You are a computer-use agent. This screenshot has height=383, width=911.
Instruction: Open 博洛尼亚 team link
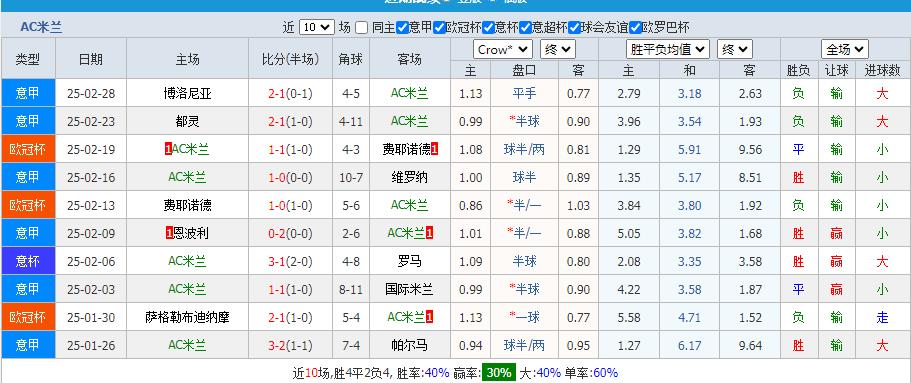click(x=187, y=93)
